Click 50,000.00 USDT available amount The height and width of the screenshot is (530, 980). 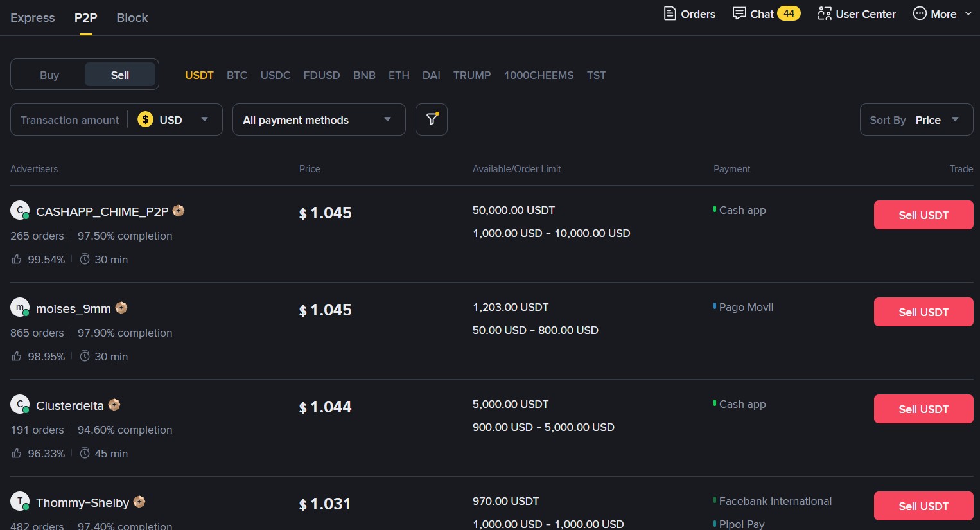pos(514,210)
